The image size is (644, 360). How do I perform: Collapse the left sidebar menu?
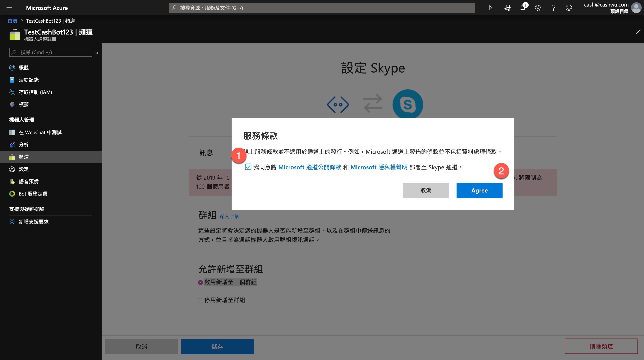[97, 53]
